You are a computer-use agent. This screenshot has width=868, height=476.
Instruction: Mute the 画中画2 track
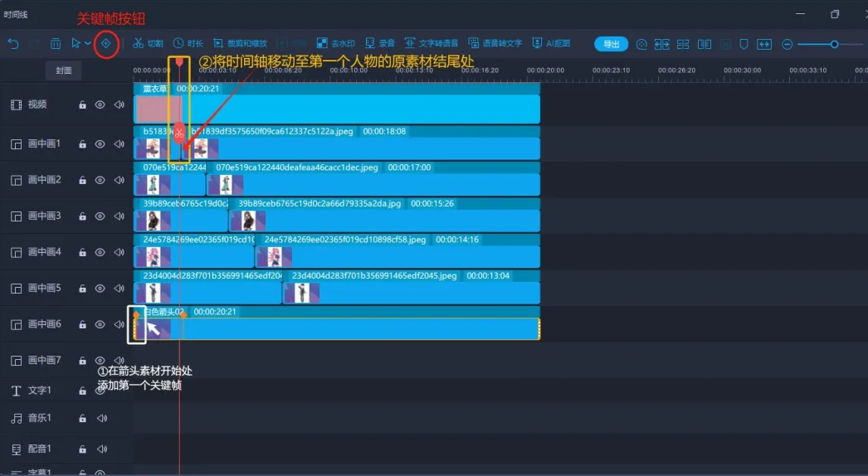pos(119,180)
